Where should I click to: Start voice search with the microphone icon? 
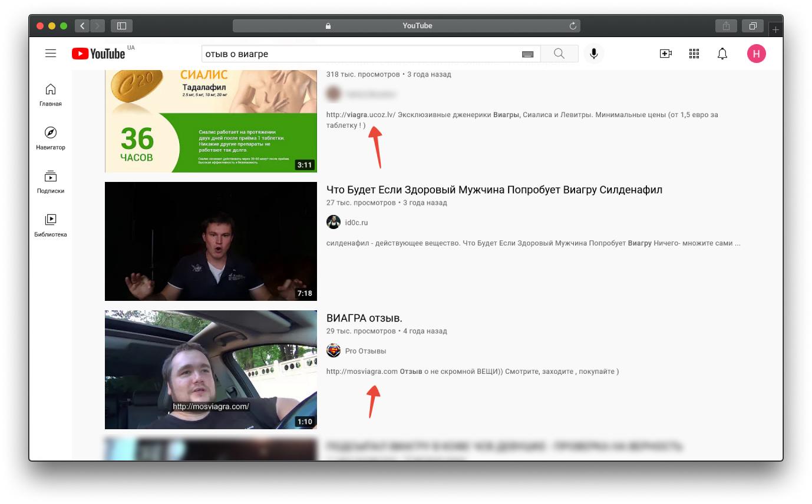click(x=594, y=54)
